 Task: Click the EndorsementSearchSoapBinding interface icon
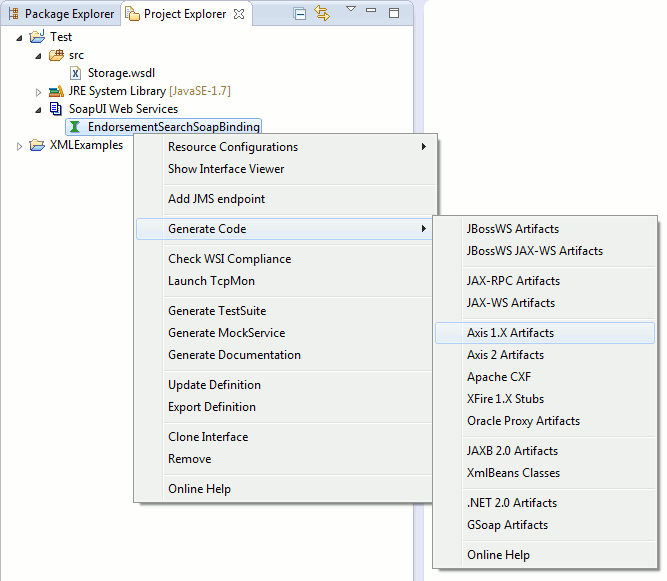coord(75,127)
